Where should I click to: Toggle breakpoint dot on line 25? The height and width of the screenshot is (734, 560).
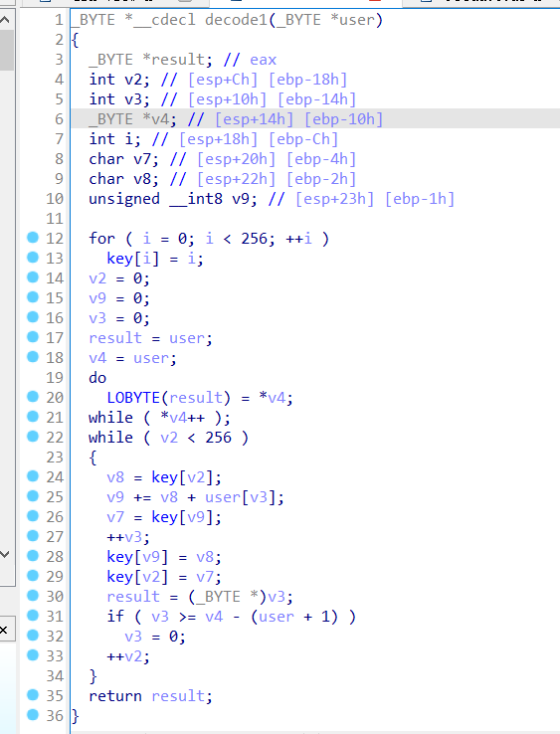(33, 496)
